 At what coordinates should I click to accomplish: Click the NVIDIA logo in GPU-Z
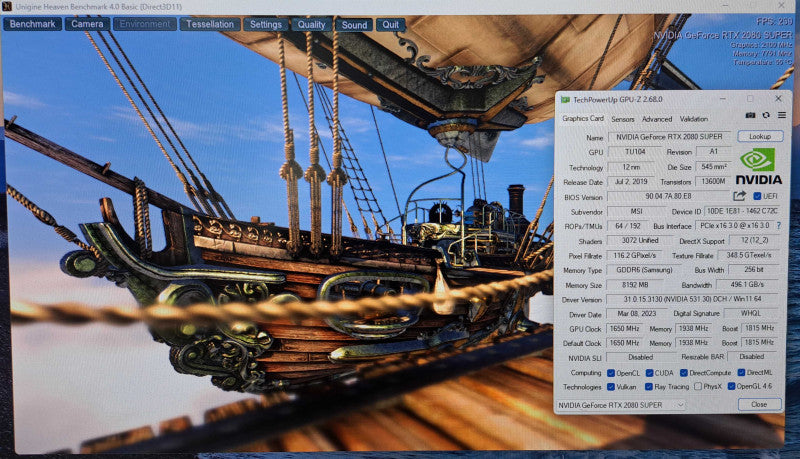tap(759, 166)
